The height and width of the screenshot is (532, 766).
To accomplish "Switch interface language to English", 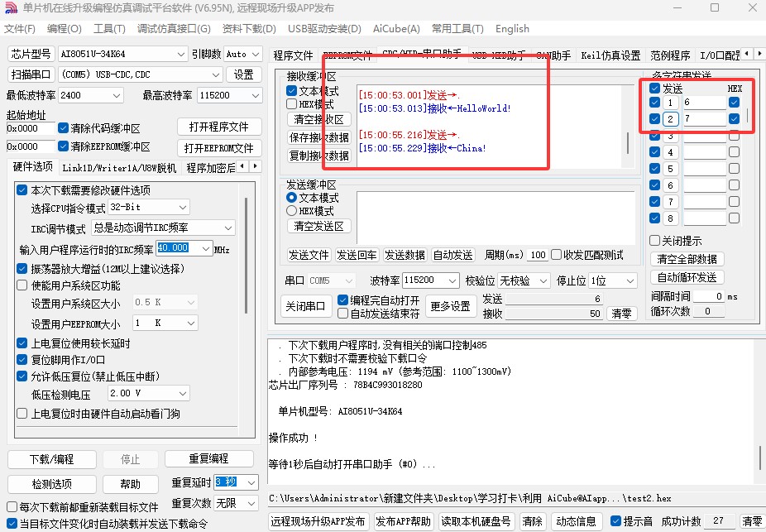I will click(x=512, y=29).
